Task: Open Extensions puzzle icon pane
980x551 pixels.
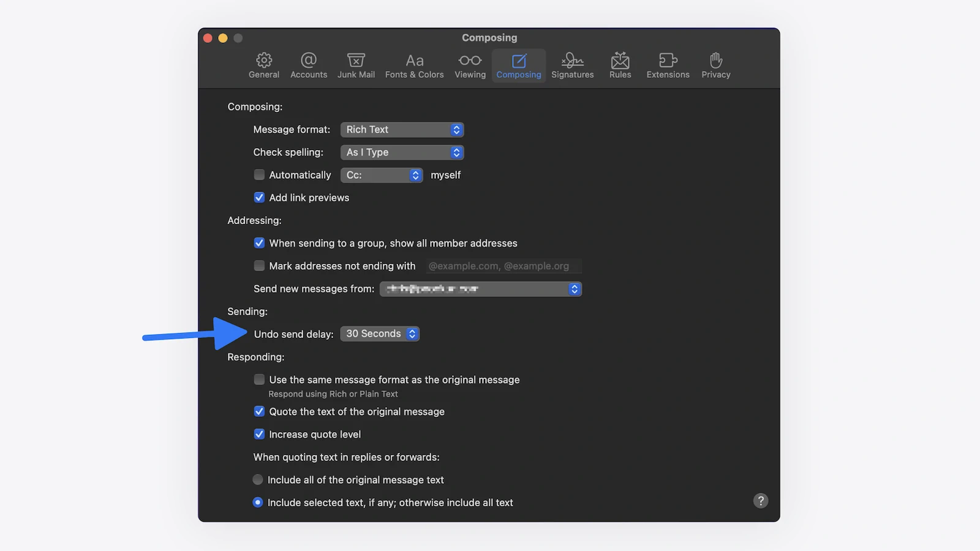Action: tap(668, 66)
